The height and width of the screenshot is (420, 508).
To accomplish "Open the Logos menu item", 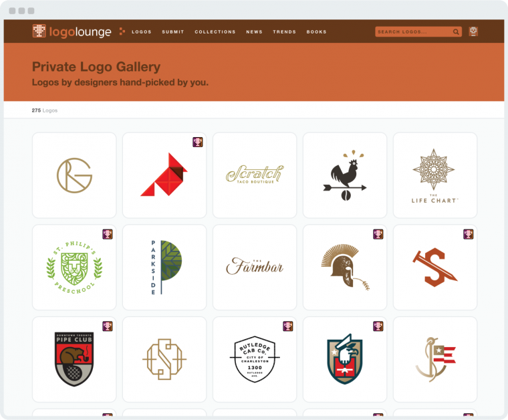I will pyautogui.click(x=142, y=32).
